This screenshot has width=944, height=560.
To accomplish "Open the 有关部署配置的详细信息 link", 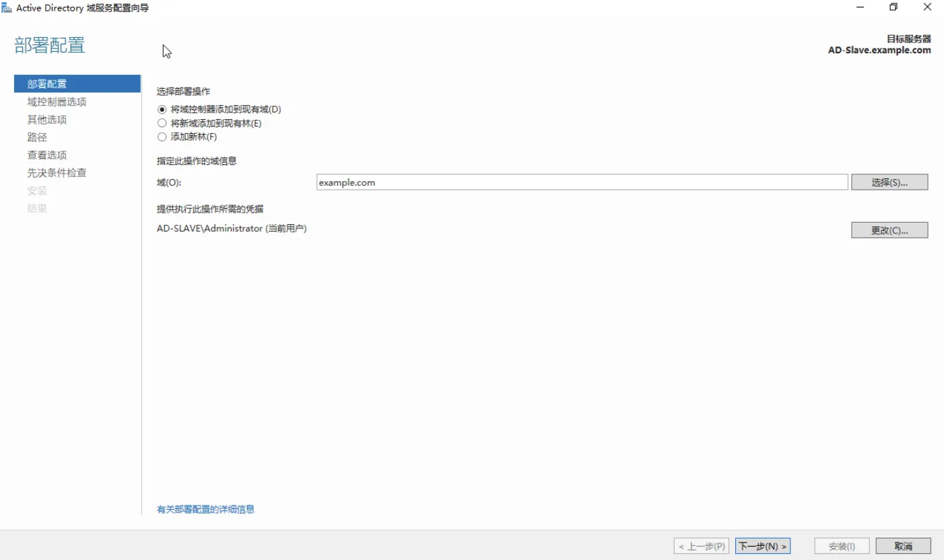I will pos(205,510).
